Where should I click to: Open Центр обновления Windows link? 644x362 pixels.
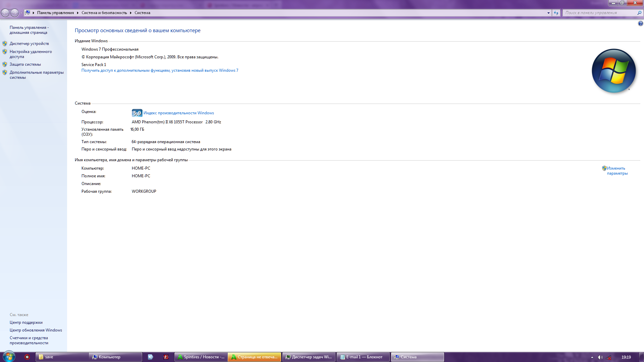36,330
